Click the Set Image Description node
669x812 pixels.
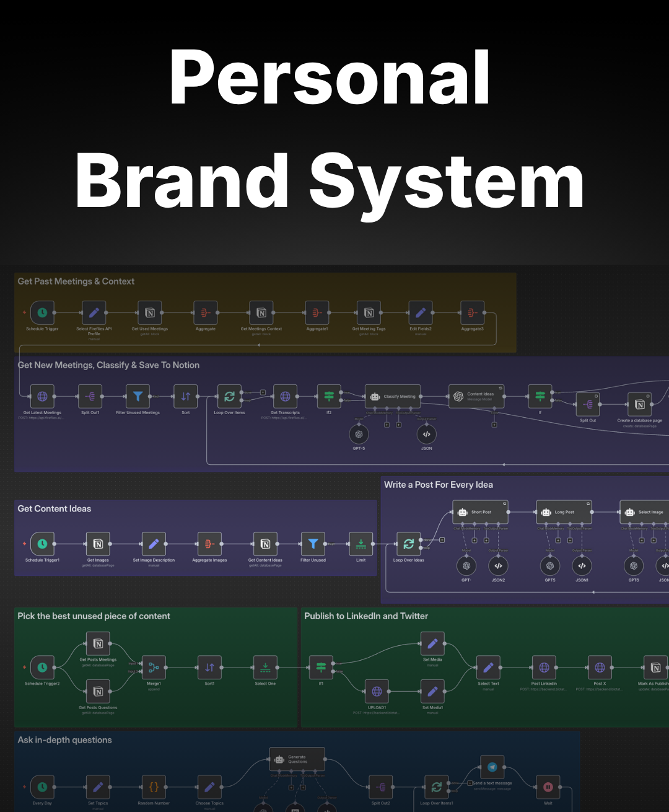coord(154,544)
